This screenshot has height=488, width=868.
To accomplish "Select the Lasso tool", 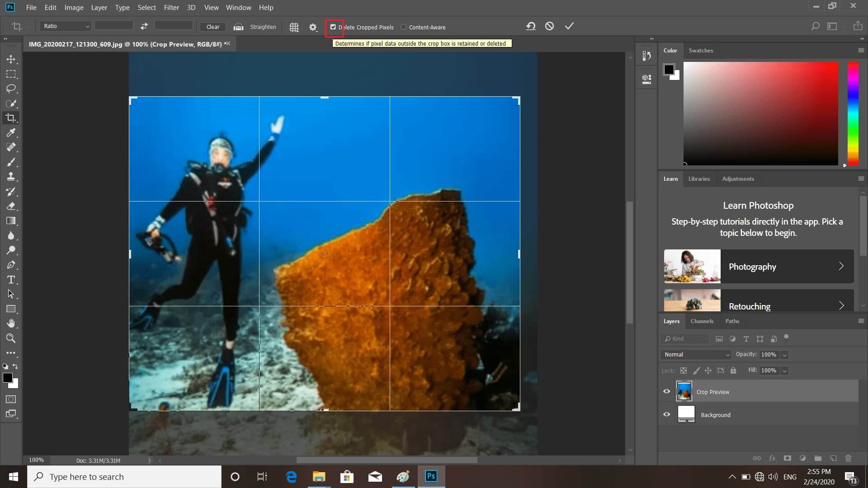I will tap(11, 89).
